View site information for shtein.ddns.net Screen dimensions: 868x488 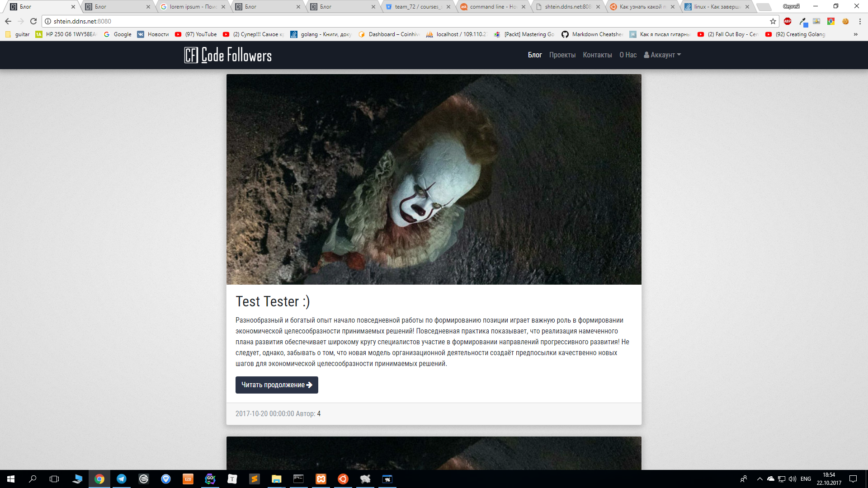tap(48, 21)
